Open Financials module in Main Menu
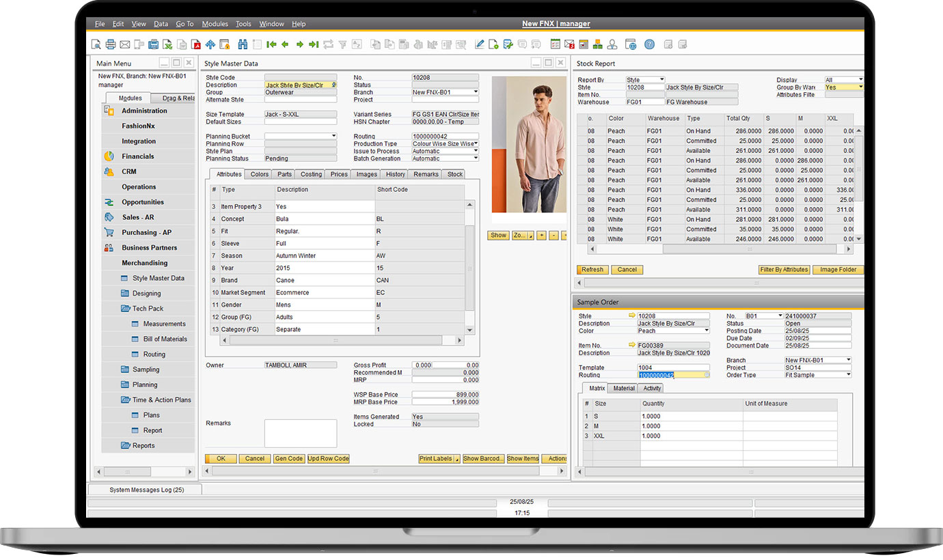The width and height of the screenshot is (943, 560). click(138, 156)
